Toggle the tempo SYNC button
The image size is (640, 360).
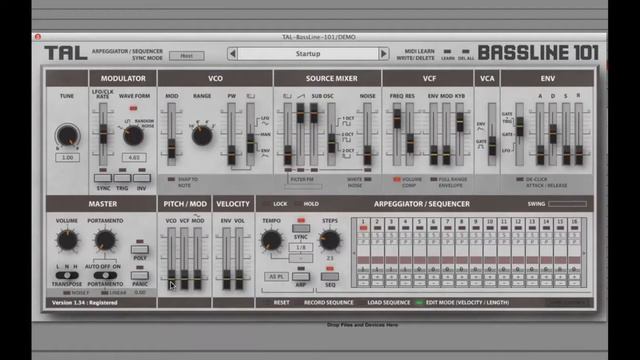coord(301,228)
